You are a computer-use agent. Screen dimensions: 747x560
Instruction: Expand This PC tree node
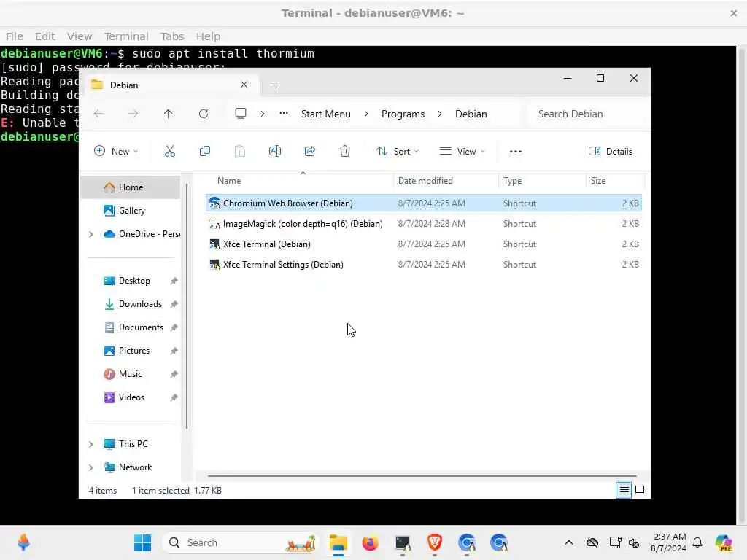[x=91, y=444]
